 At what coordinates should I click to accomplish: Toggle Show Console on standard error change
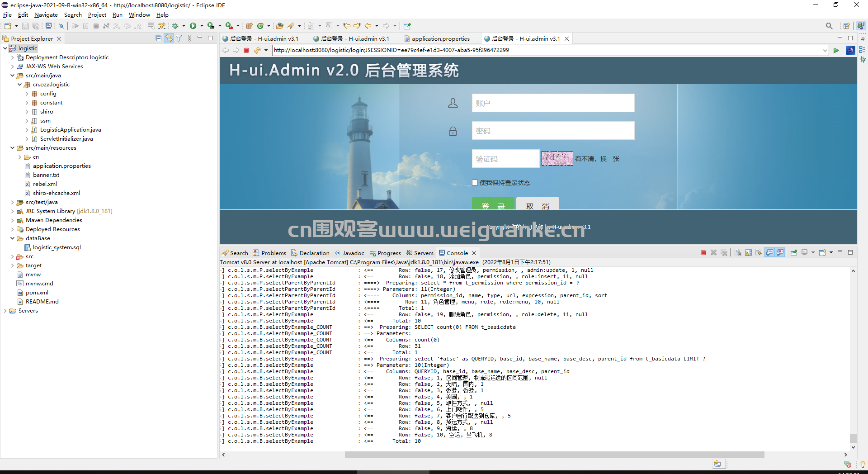(780, 252)
